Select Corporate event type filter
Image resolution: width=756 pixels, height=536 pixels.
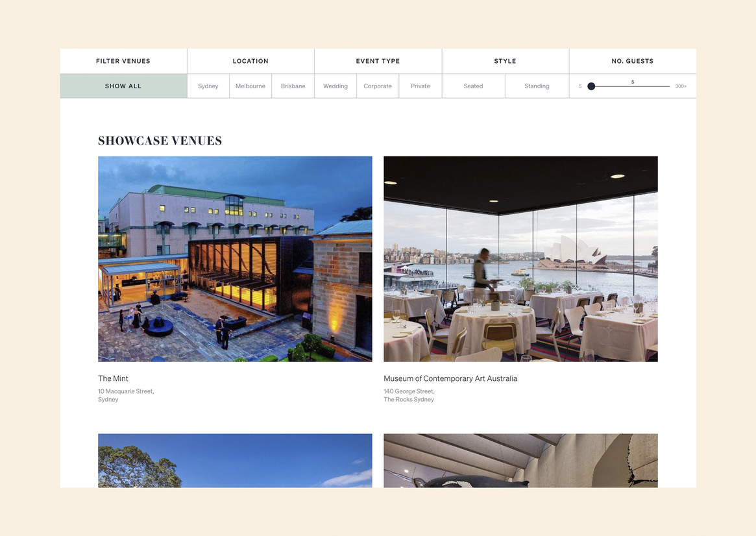tap(378, 86)
